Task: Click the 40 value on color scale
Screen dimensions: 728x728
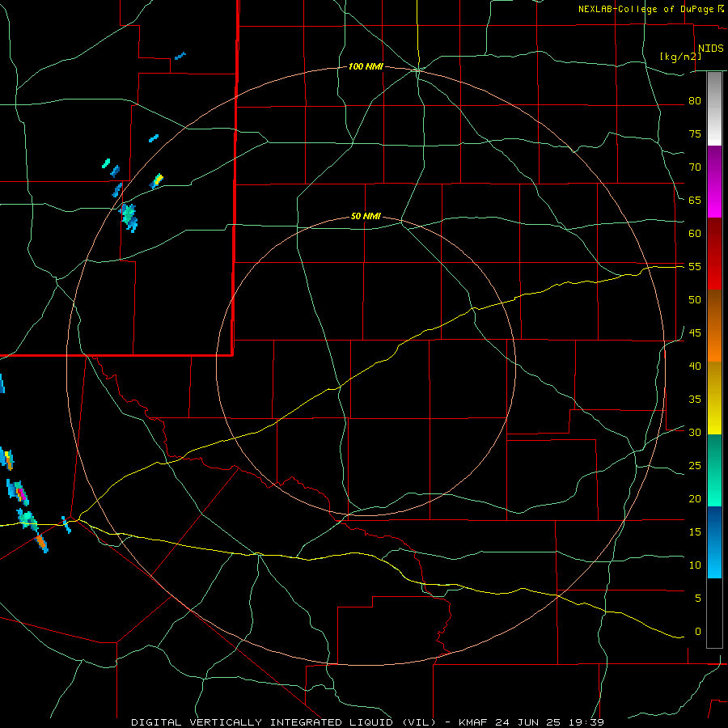Action: coord(695,366)
